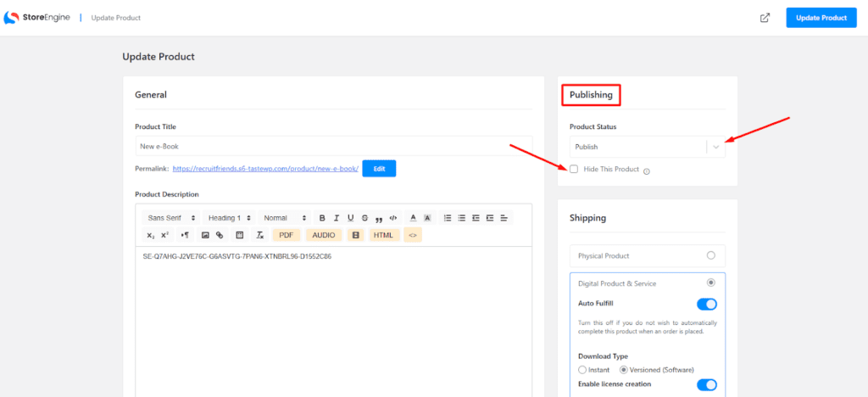This screenshot has width=868, height=397.
Task: Insert HTML into the description
Action: point(383,235)
